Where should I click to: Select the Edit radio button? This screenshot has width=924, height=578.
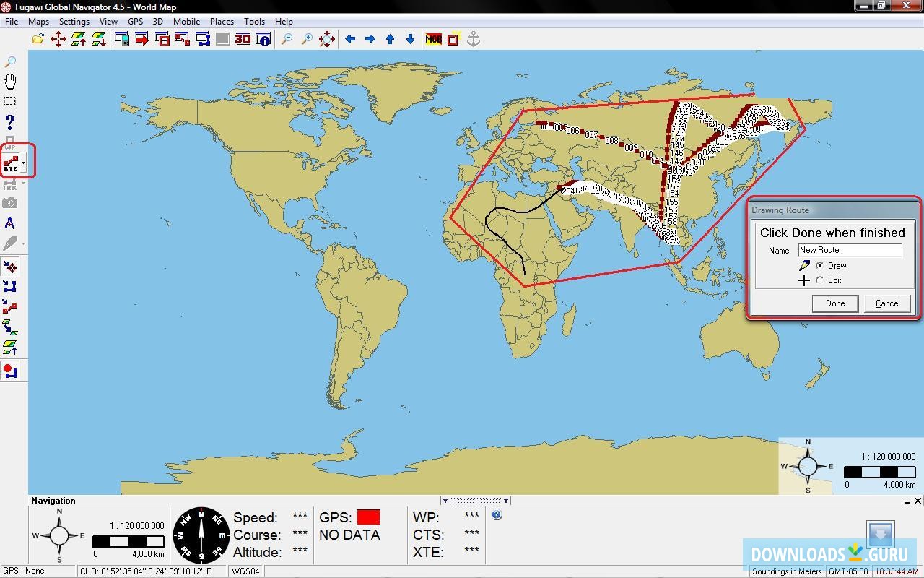(819, 280)
